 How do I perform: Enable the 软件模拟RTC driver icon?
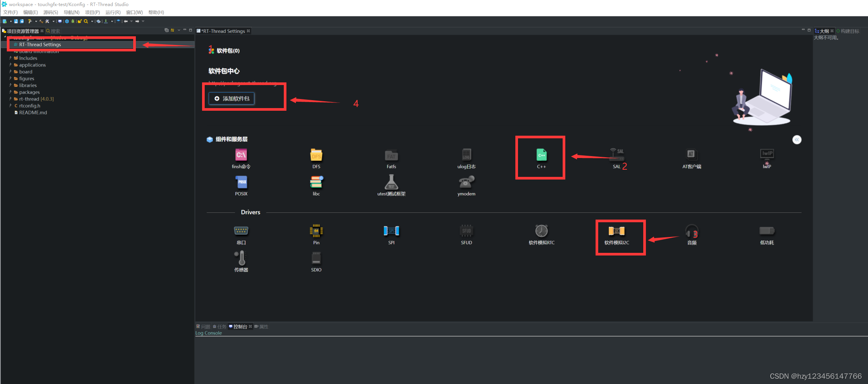coord(541,231)
